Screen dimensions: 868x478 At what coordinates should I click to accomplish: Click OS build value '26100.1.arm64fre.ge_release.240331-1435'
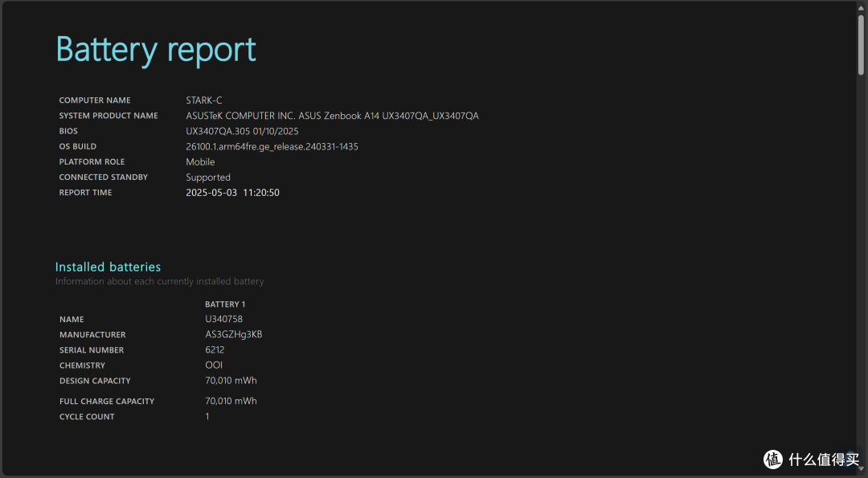272,146
